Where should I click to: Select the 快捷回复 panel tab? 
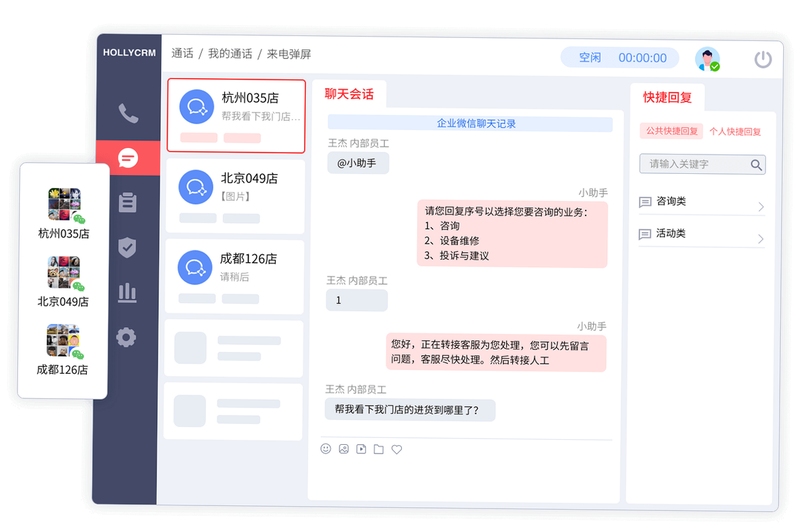click(667, 97)
